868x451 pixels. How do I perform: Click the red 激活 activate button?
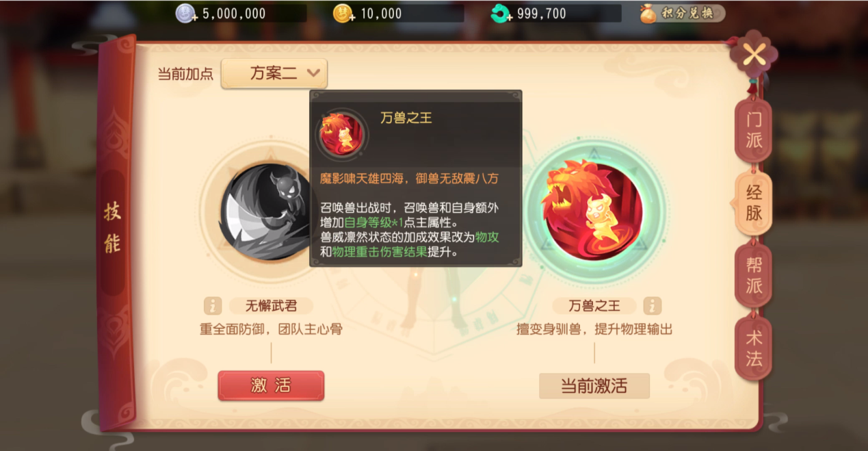point(271,385)
